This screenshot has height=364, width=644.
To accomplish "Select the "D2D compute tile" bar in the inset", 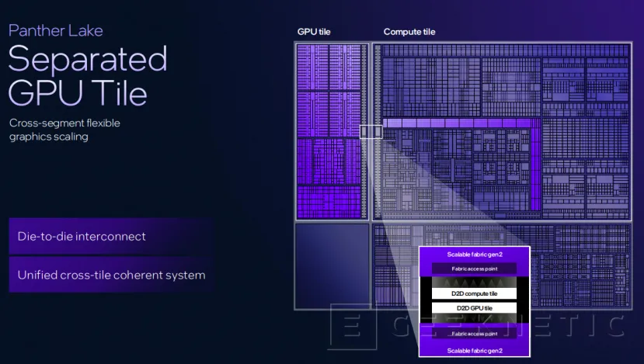I will [474, 293].
